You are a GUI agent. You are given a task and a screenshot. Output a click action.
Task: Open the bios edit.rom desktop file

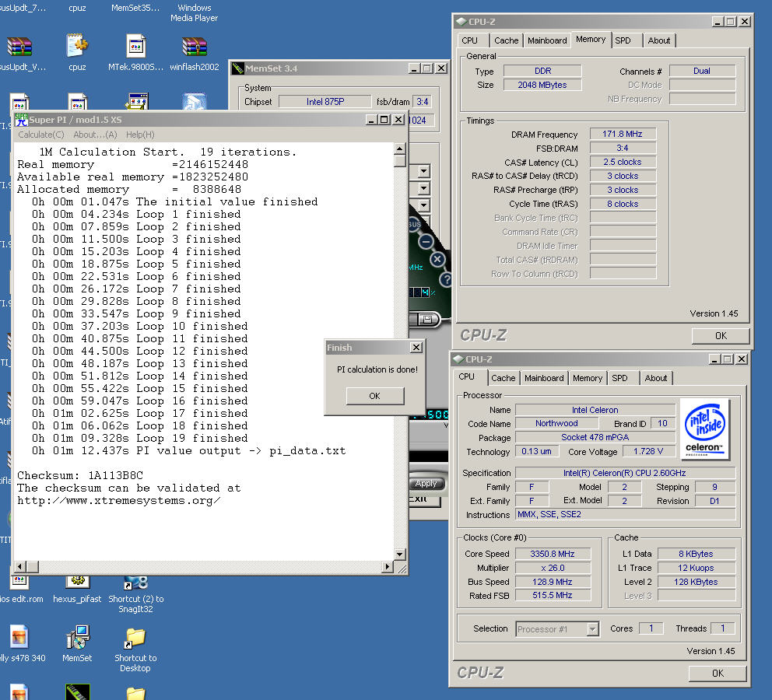tap(19, 583)
